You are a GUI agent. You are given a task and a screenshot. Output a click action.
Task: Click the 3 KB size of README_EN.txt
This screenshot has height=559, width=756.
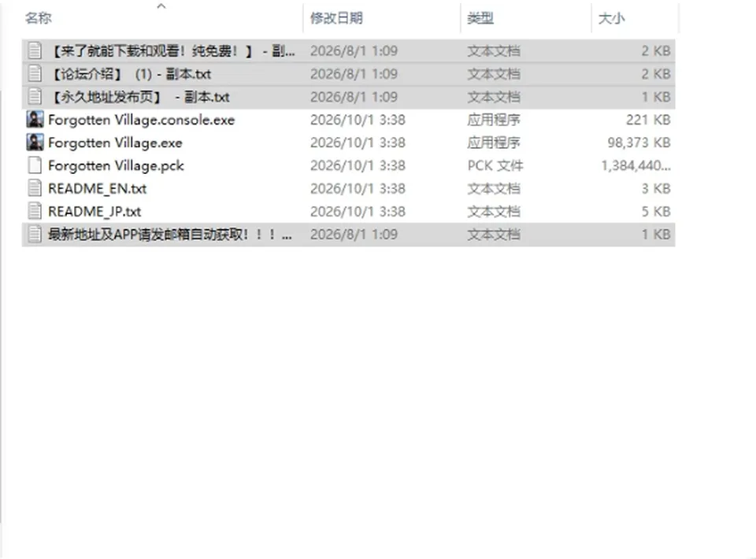[656, 188]
